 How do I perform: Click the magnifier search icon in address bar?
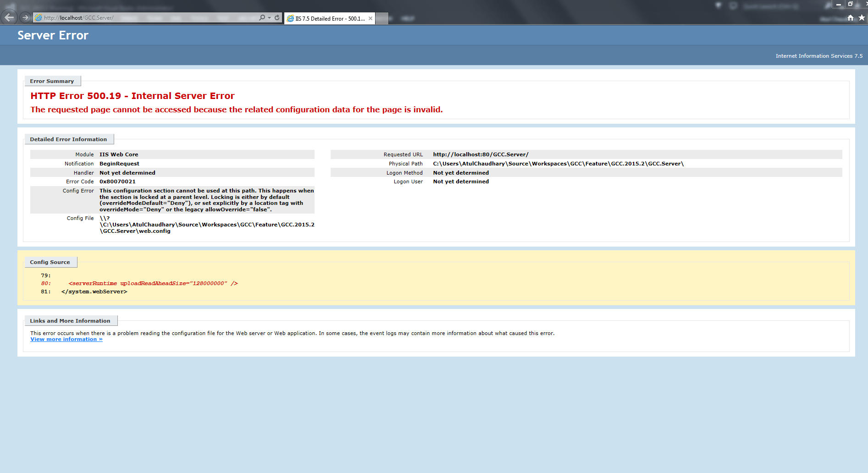(x=262, y=18)
